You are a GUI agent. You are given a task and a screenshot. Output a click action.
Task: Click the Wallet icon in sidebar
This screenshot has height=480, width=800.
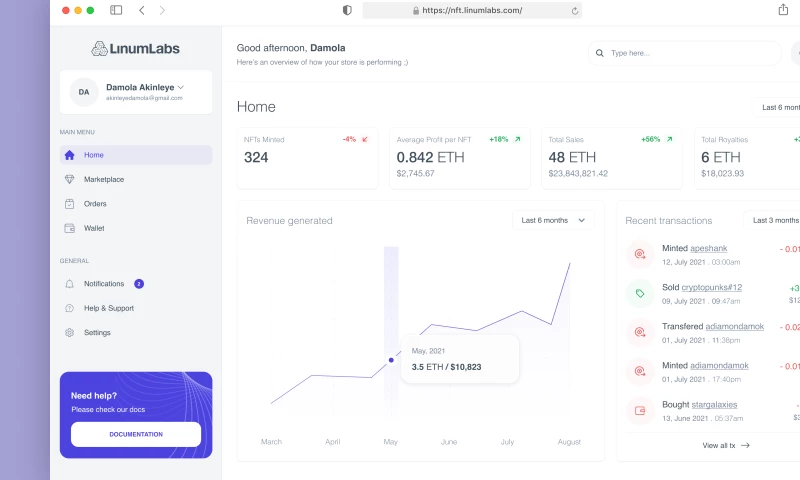pos(69,228)
